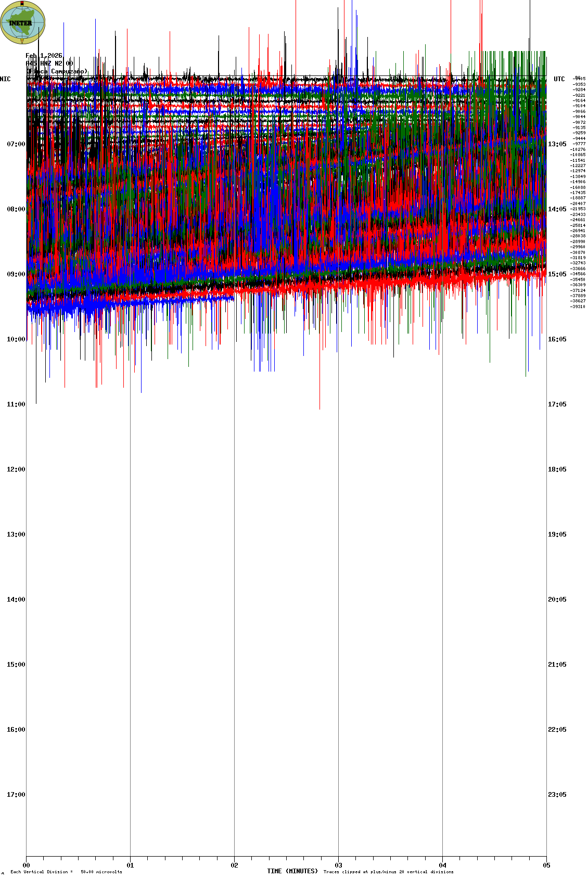Click the Feb 1, 2026 date label
Viewport: 588px width, 879px height.
(44, 56)
